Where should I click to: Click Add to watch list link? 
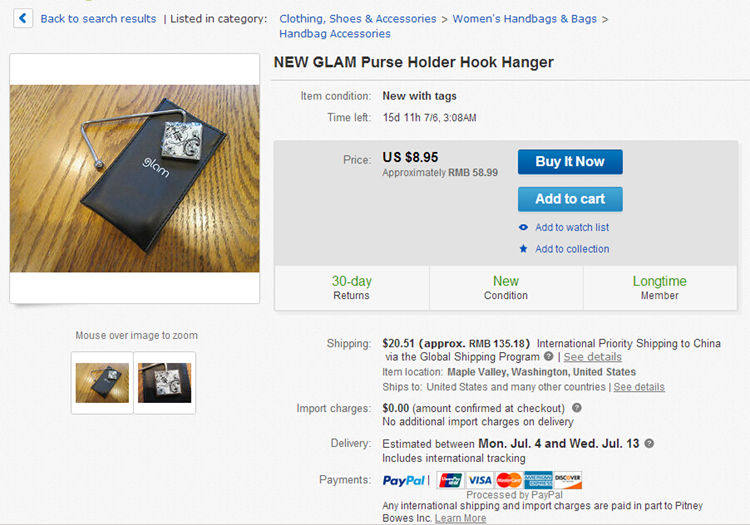[x=572, y=227]
